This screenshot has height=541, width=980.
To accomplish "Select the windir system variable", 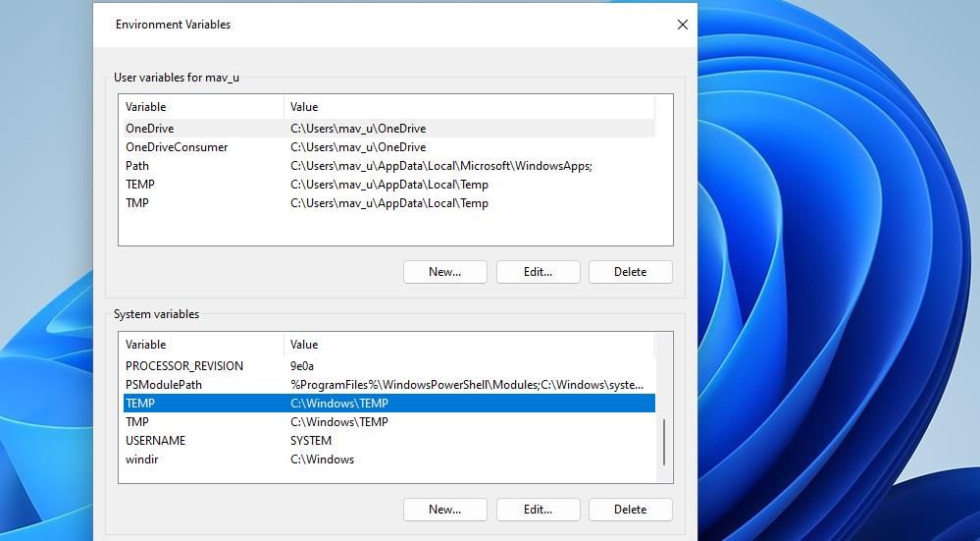I will [143, 460].
